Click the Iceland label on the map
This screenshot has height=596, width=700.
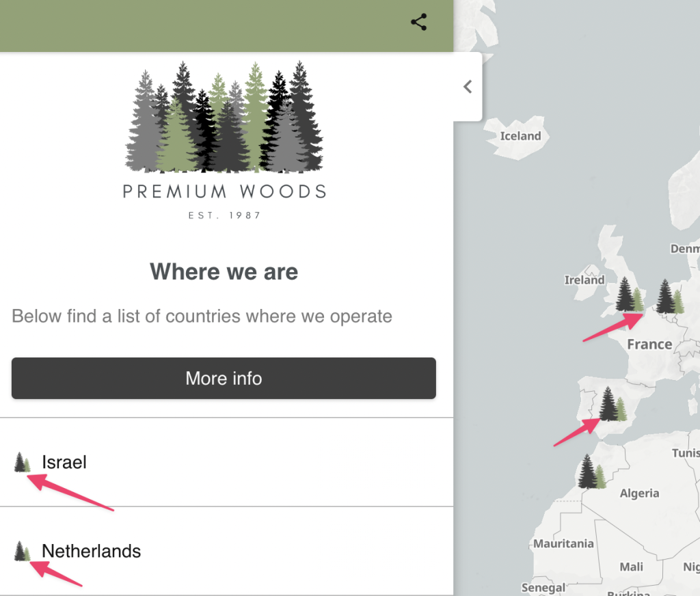(x=519, y=136)
